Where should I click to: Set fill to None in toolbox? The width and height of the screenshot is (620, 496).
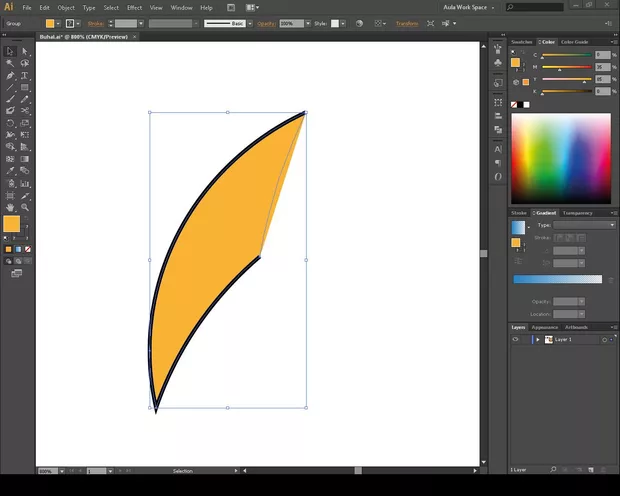(27, 248)
